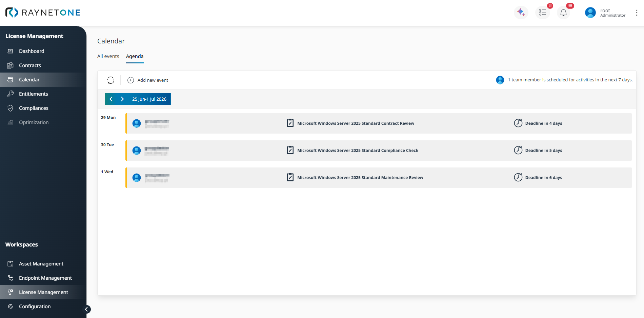Switch to the All events tab
Viewport: 644px width, 318px height.
coord(108,56)
